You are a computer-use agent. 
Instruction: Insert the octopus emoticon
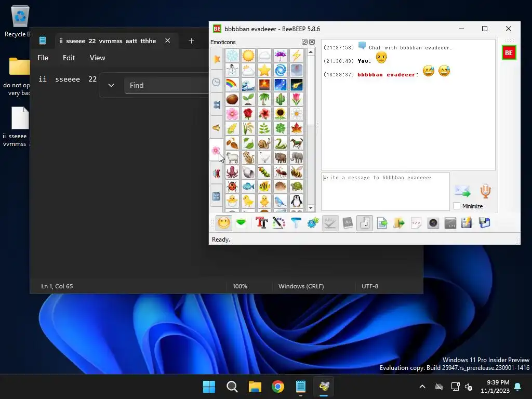click(x=232, y=172)
